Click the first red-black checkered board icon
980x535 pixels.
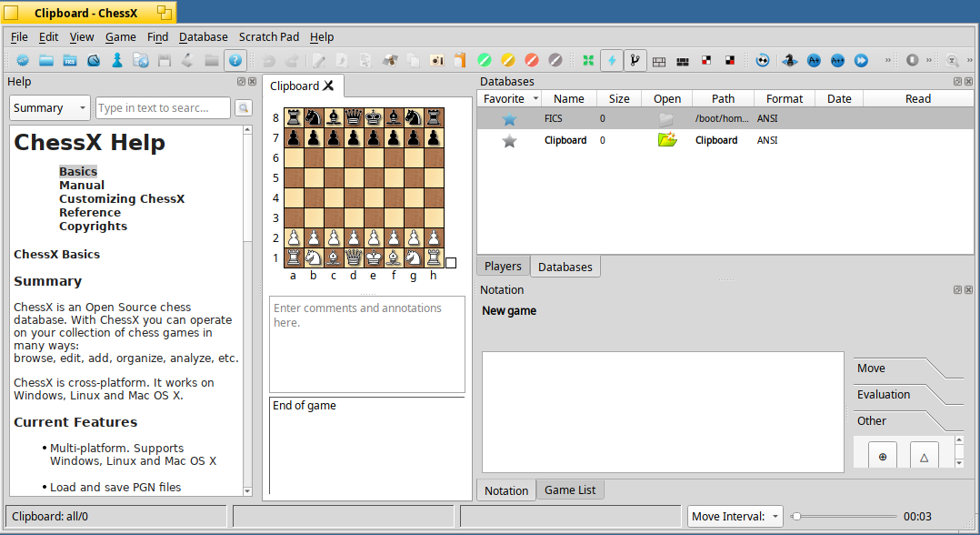[x=706, y=60]
